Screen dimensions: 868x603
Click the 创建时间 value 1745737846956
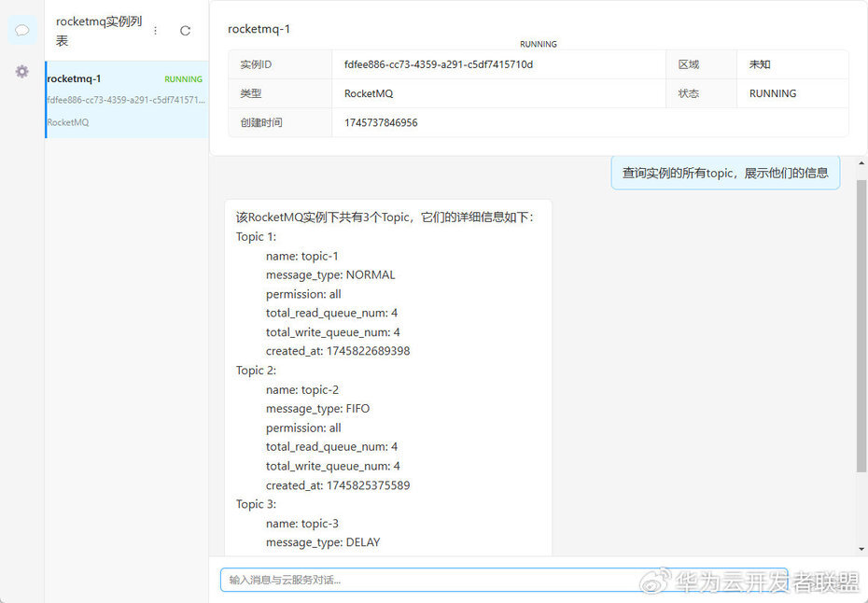click(381, 122)
